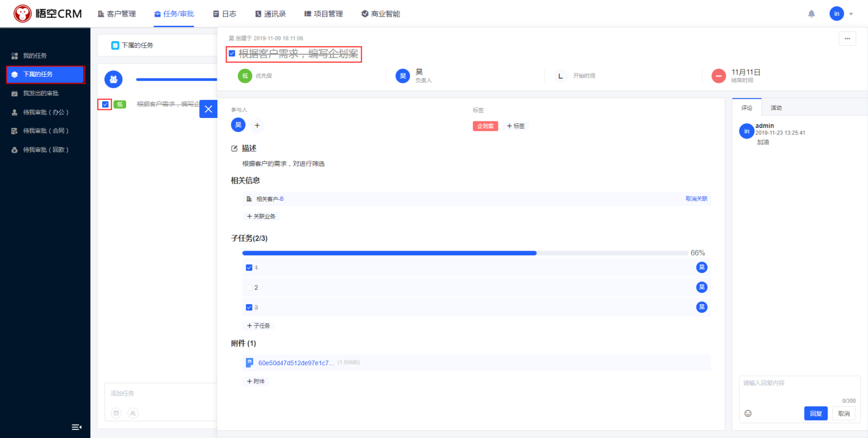Check the subtask 2 checkbox
The image size is (868, 438).
pyautogui.click(x=249, y=288)
